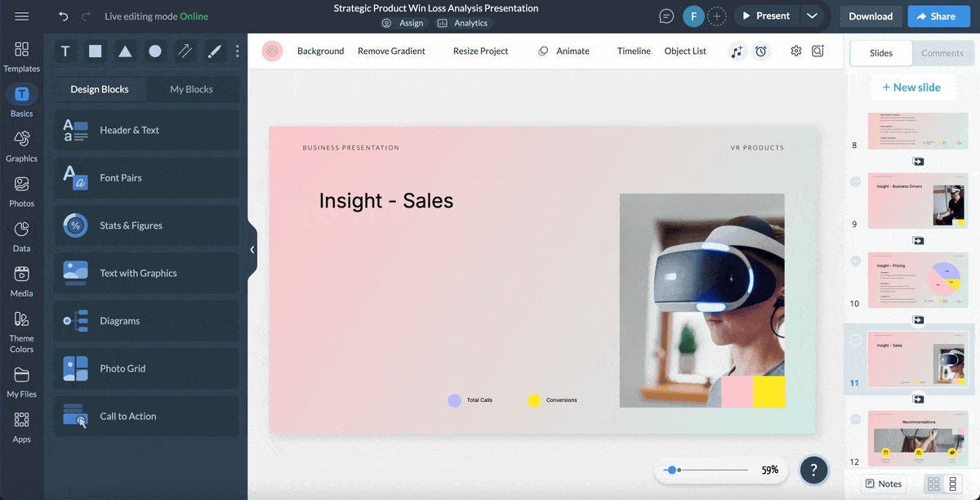Screen dimensions: 980x500
Task: Select the square shape tool
Action: coord(94,51)
